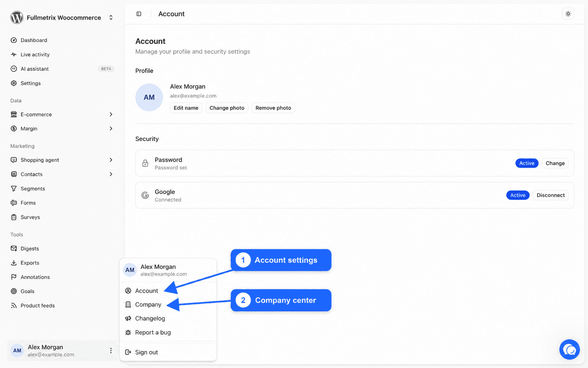Expand the Contacts submenu chevron
The height and width of the screenshot is (368, 588).
click(x=111, y=174)
